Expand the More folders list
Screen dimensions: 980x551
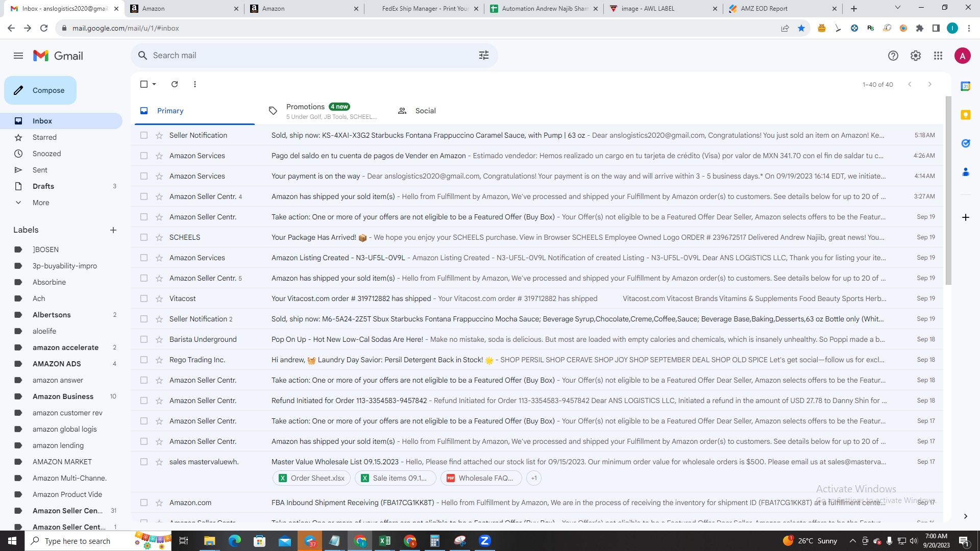click(x=61, y=203)
